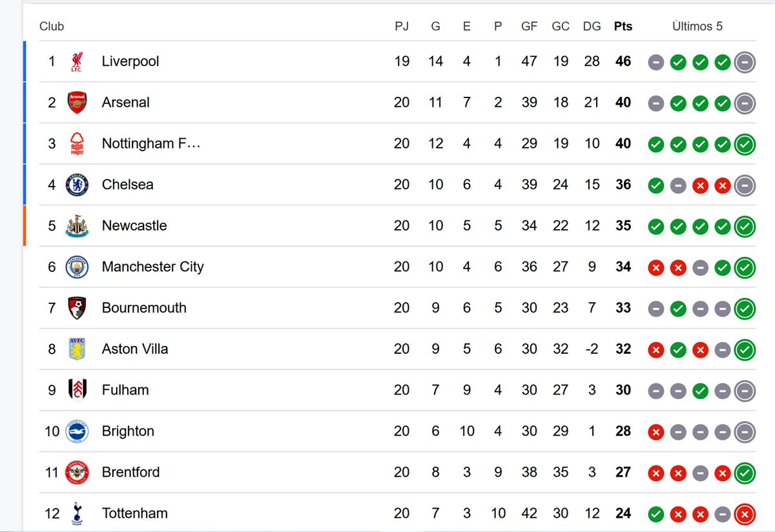Click Chelsea's first result win indicator
Screen dimensions: 775x532
656,185
